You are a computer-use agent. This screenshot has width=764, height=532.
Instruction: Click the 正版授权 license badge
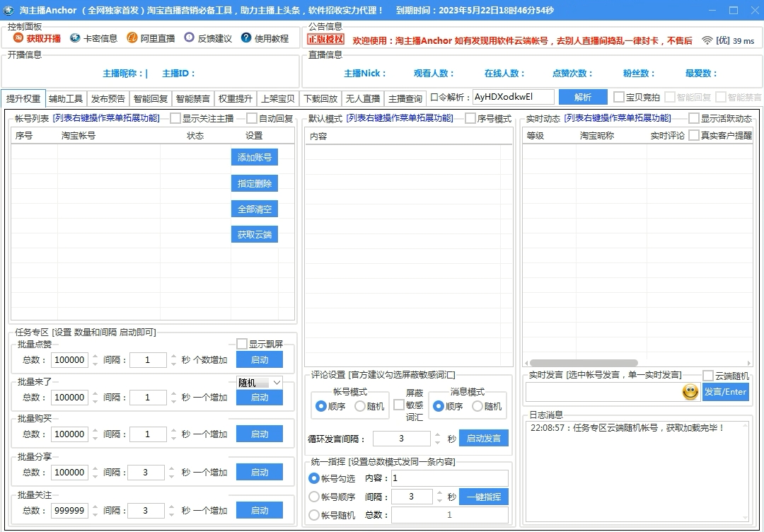click(x=326, y=40)
